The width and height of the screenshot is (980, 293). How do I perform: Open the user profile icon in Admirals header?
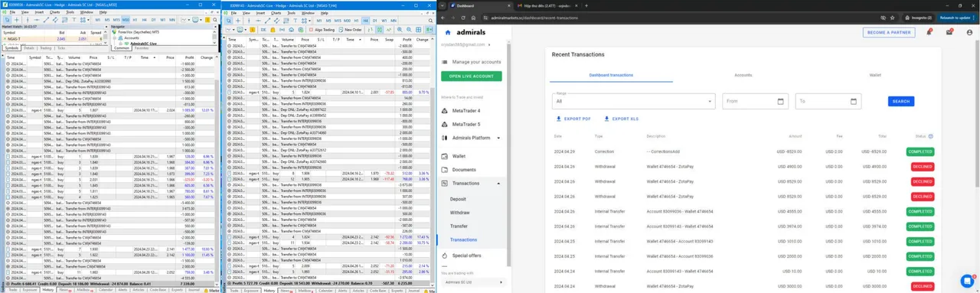969,32
